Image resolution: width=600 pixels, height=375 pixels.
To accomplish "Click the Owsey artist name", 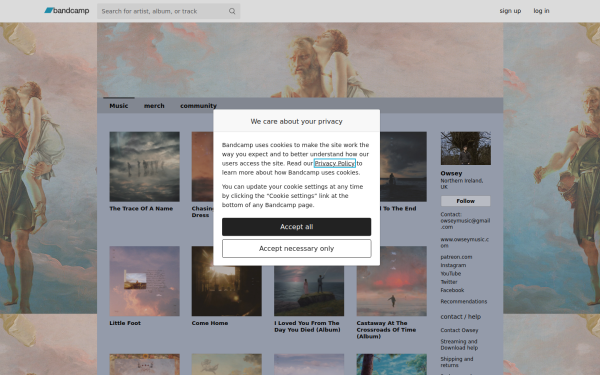I will (x=451, y=173).
